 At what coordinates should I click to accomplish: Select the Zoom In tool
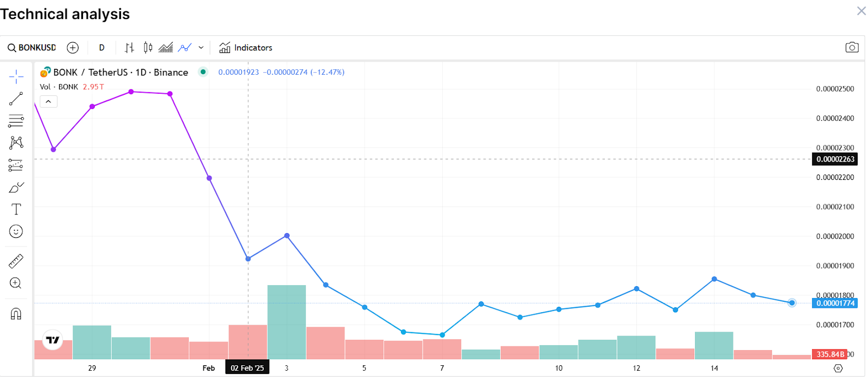tap(16, 283)
